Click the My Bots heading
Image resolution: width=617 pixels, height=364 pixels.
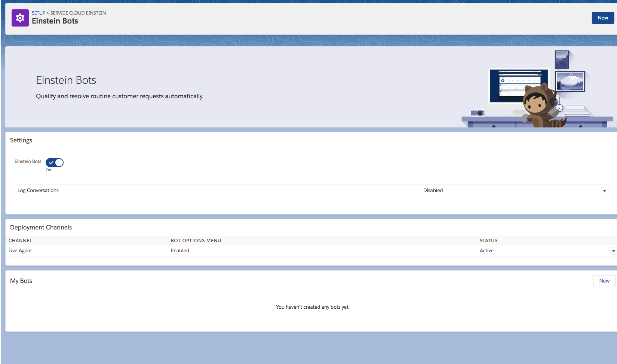[x=21, y=281]
